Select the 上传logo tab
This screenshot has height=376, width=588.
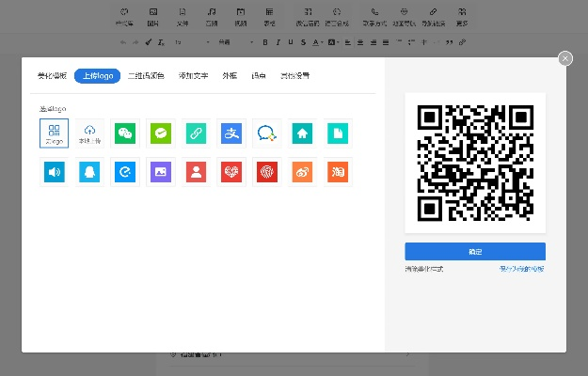click(x=98, y=76)
